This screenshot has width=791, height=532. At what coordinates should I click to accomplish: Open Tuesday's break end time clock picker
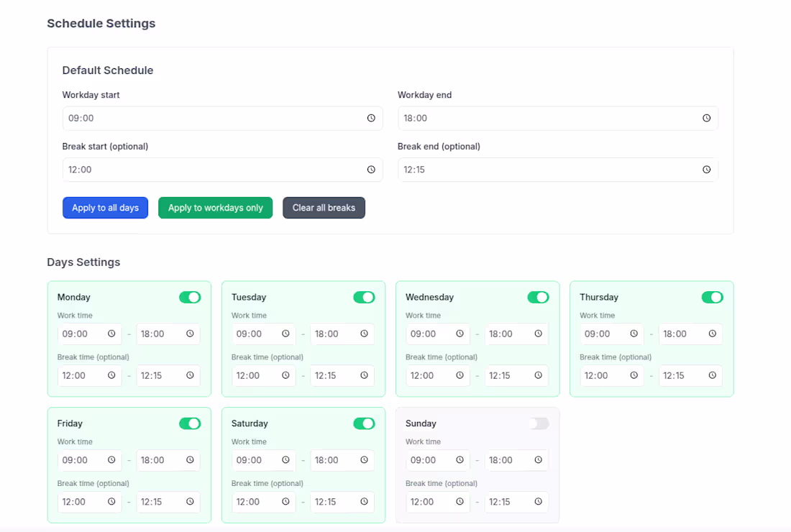pyautogui.click(x=364, y=375)
